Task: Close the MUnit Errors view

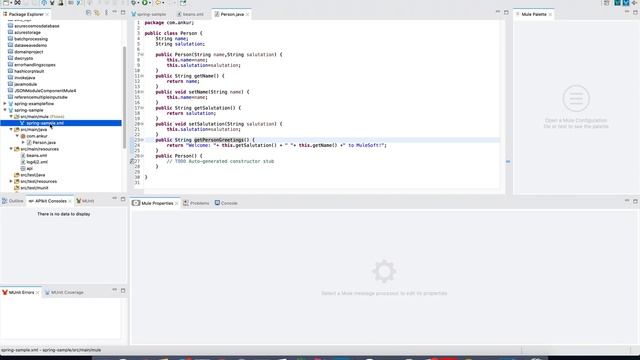Action: [38, 293]
